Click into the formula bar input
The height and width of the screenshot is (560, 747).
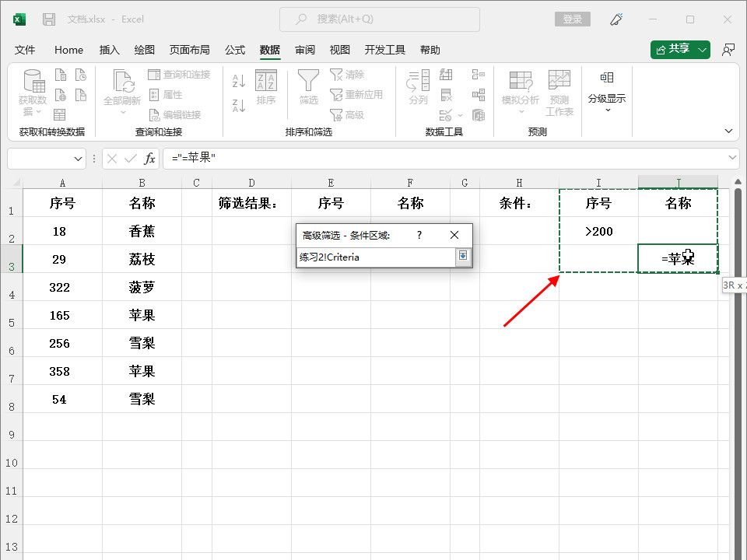pos(445,158)
